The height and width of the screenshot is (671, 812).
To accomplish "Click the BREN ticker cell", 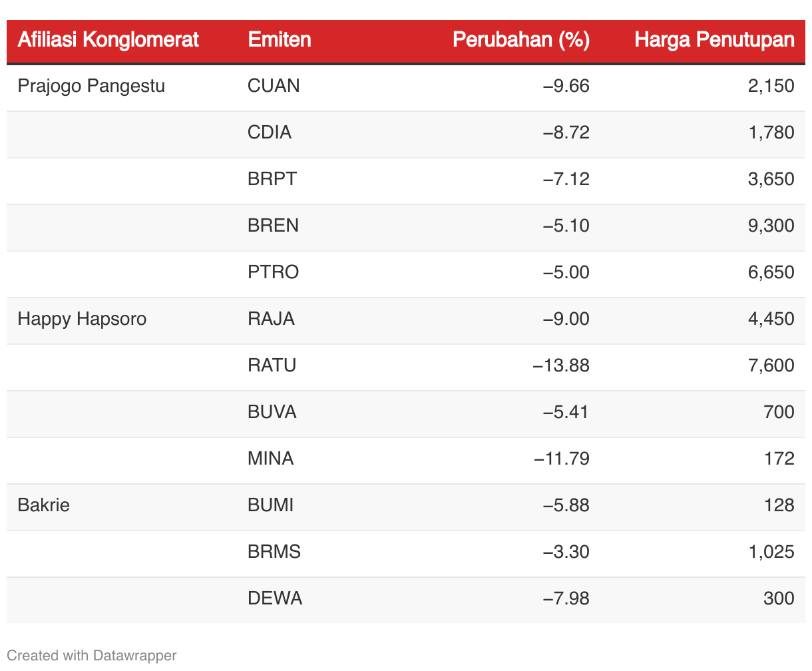I will (273, 226).
